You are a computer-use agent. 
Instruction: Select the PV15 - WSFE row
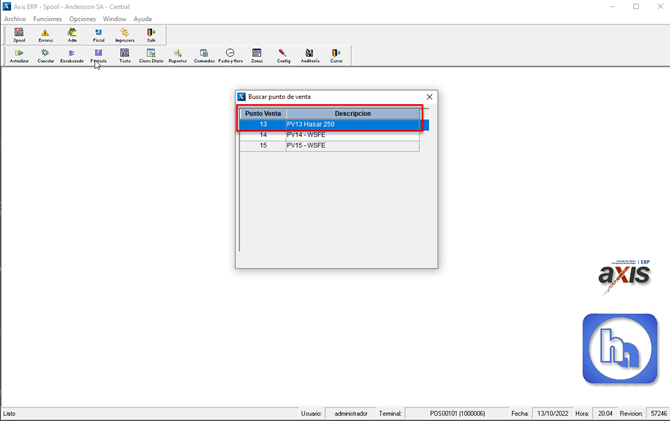[330, 146]
